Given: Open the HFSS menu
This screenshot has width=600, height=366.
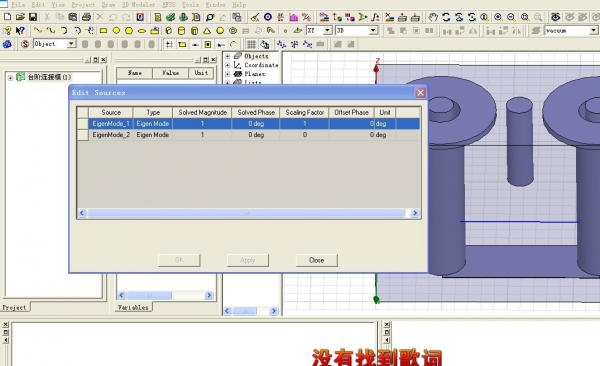Looking at the screenshot, I should (169, 5).
